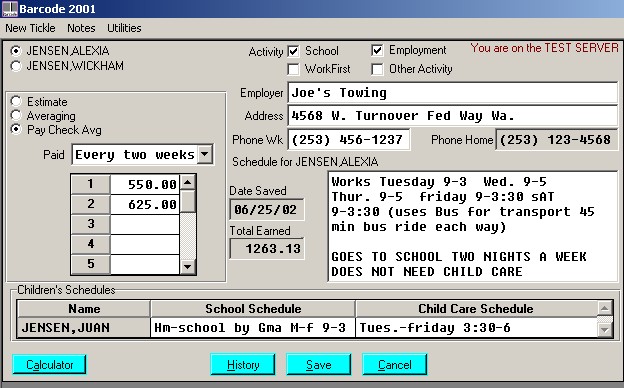The height and width of the screenshot is (388, 624).
Task: Click empty paycheck cell in row 5
Action: click(x=145, y=264)
